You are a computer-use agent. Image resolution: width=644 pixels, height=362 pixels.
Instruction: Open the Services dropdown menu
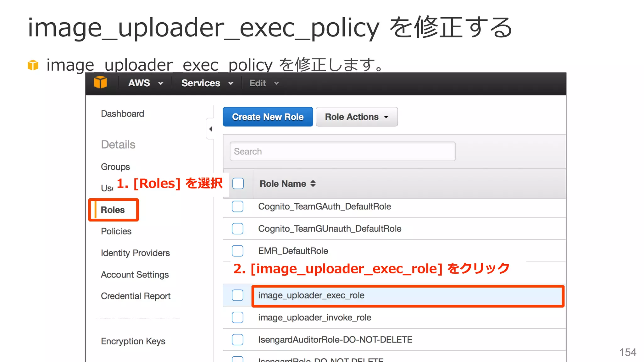208,83
